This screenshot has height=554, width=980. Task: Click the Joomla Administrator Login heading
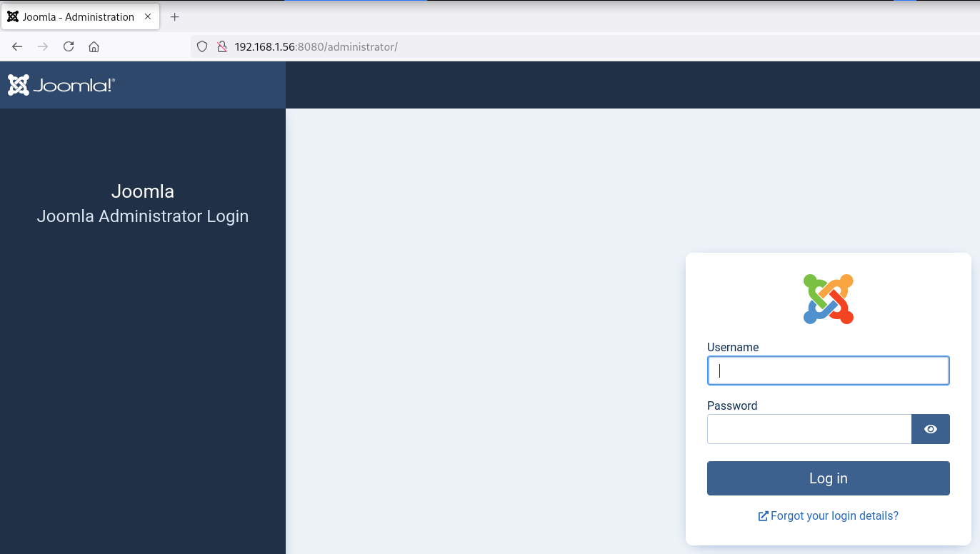coord(143,216)
